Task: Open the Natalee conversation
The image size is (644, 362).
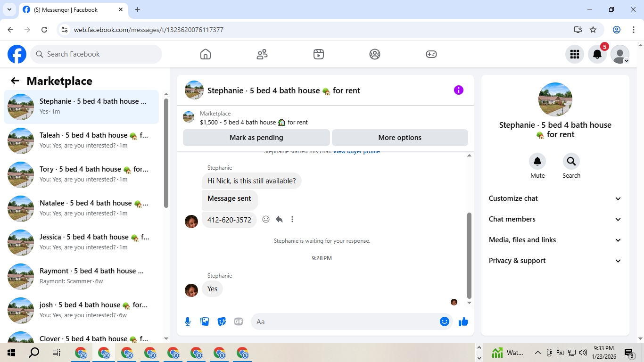Action: pos(82,209)
